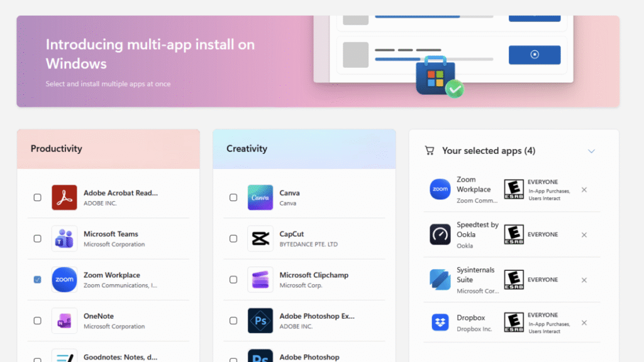Open the Creativity category header
644x362 pixels.
point(246,149)
